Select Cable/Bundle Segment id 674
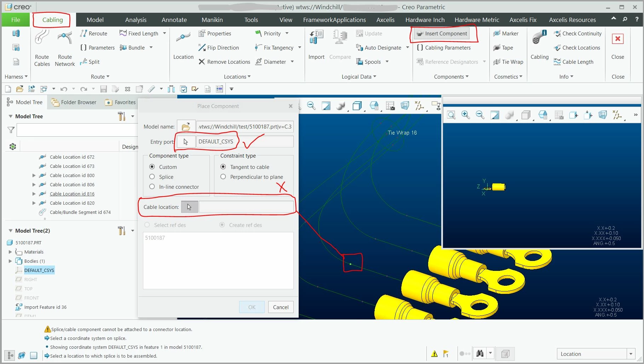The width and height of the screenshot is (644, 364). point(80,212)
